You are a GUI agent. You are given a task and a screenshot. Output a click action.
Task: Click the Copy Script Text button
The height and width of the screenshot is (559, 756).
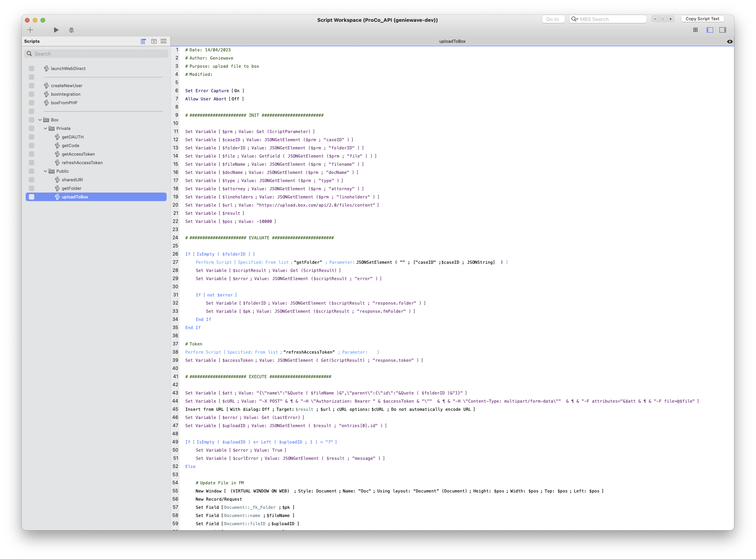coord(702,19)
